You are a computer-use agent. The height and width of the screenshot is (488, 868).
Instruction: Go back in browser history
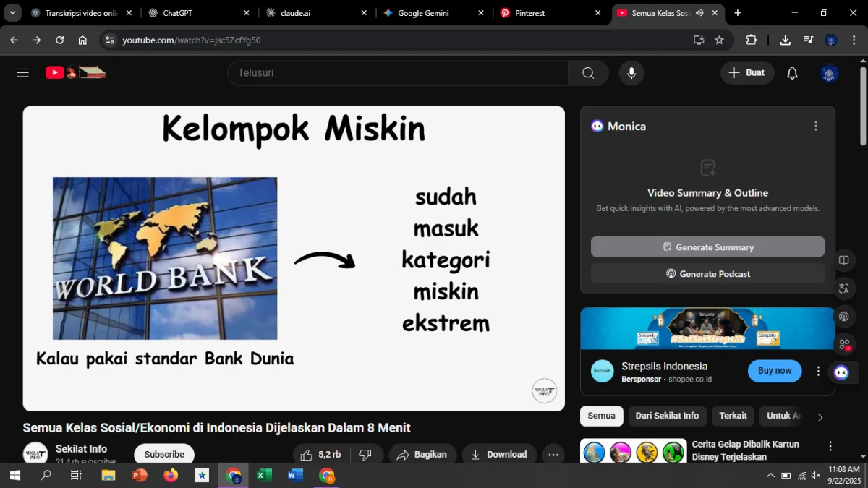[14, 40]
